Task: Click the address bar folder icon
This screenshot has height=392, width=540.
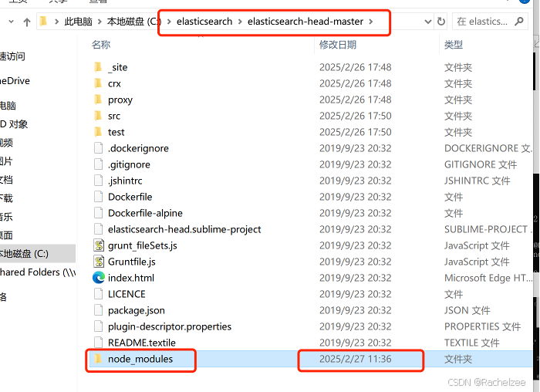Action: tap(43, 22)
